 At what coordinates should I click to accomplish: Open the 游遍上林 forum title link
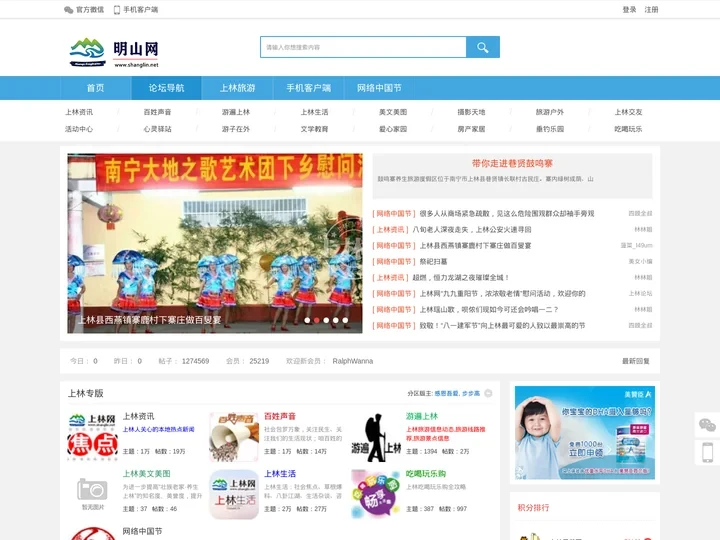coord(422,416)
